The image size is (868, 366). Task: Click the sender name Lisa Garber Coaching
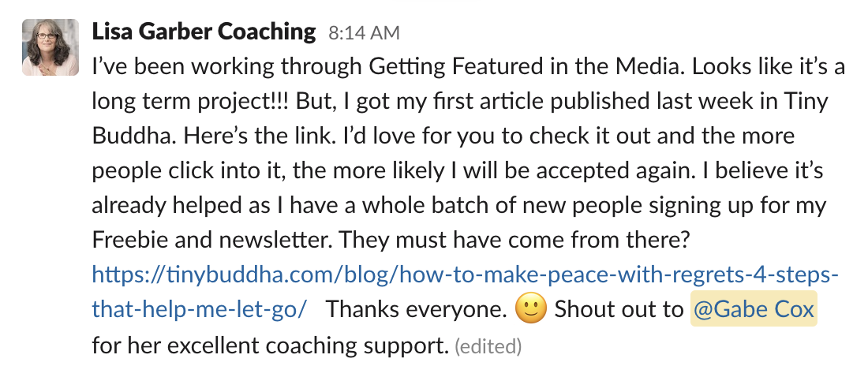coord(203,32)
